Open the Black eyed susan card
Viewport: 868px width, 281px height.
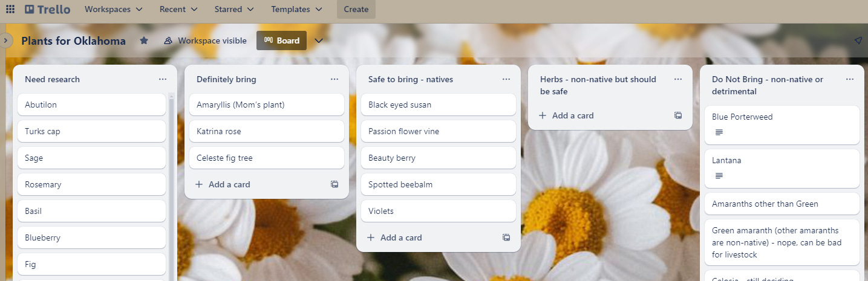coord(439,105)
